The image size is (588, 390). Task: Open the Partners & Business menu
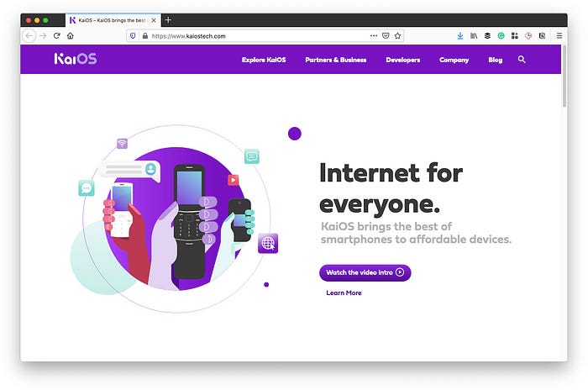click(x=336, y=60)
